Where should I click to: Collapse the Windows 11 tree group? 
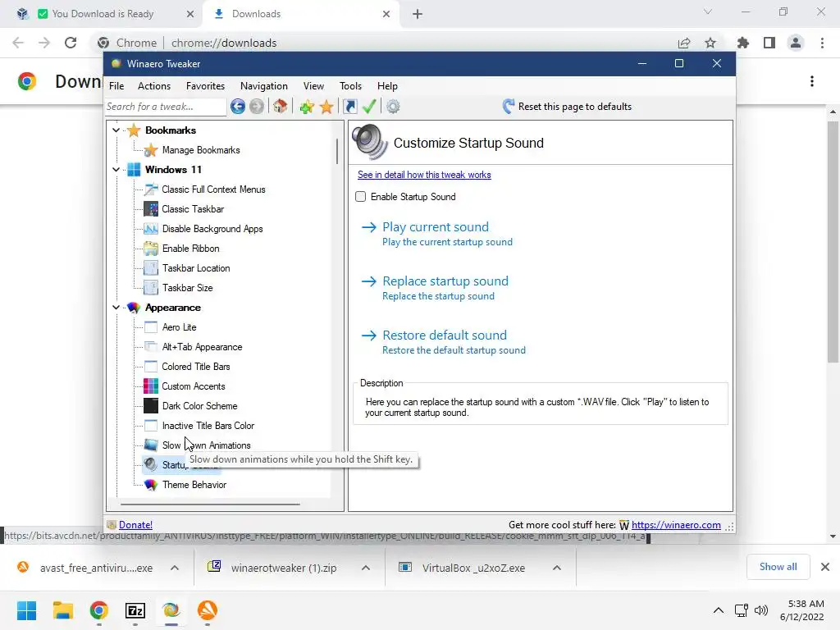[x=116, y=170]
